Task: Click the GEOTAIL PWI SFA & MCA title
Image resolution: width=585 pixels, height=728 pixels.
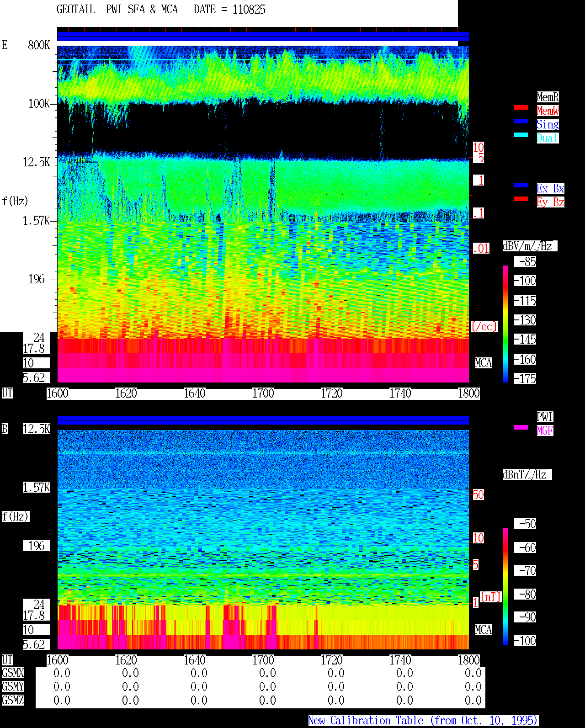Action: 117,10
